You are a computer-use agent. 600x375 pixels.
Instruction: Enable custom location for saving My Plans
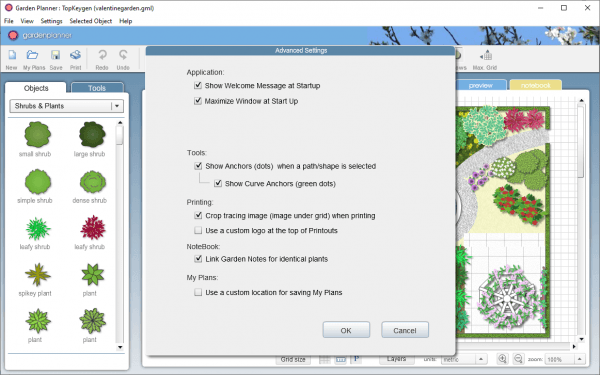click(x=198, y=292)
